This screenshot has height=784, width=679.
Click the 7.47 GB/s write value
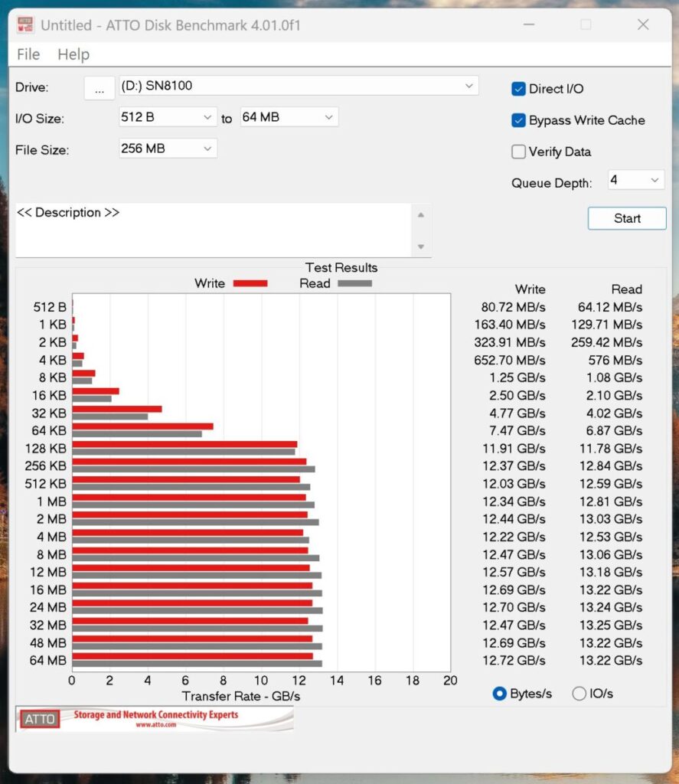(x=517, y=430)
